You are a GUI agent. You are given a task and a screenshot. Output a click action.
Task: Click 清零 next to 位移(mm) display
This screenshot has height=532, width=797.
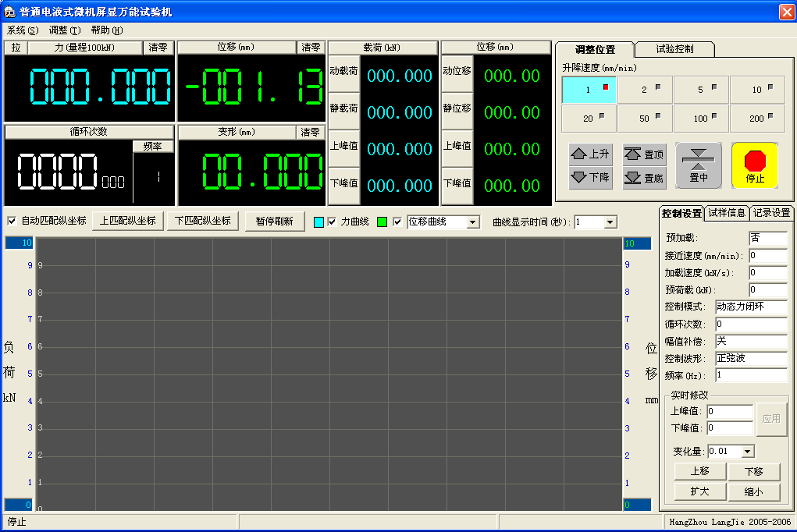coord(311,48)
